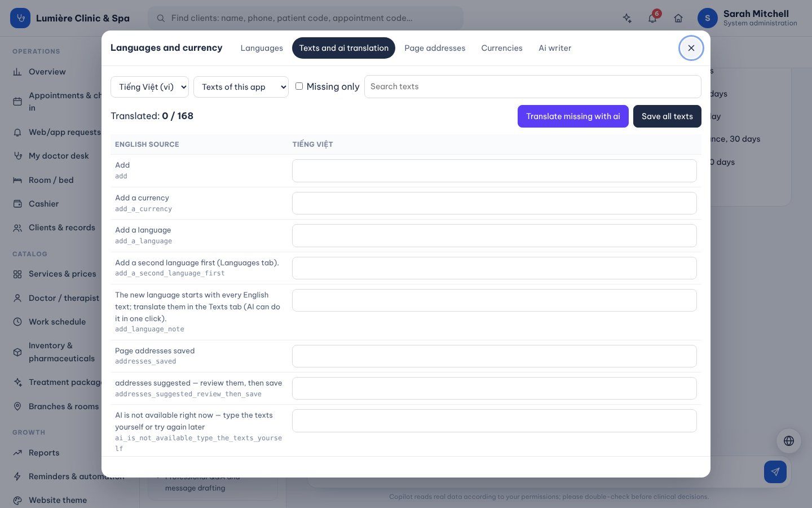Image resolution: width=812 pixels, height=508 pixels.
Task: Select the Texts and ai translation tab
Action: click(343, 48)
